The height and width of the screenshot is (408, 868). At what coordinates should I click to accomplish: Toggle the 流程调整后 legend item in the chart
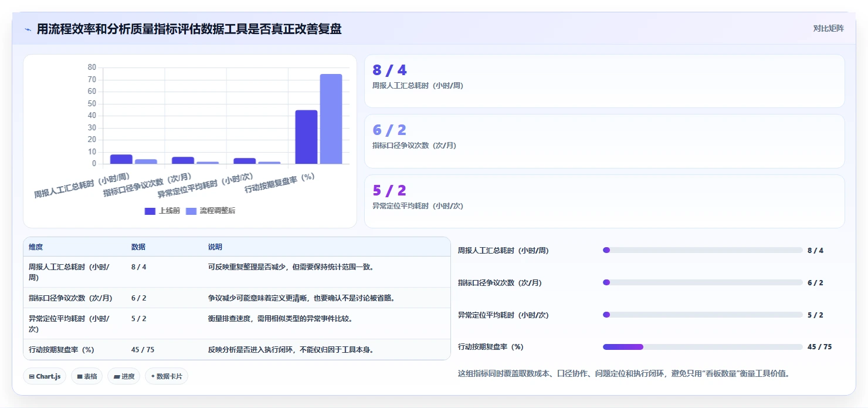click(x=211, y=211)
